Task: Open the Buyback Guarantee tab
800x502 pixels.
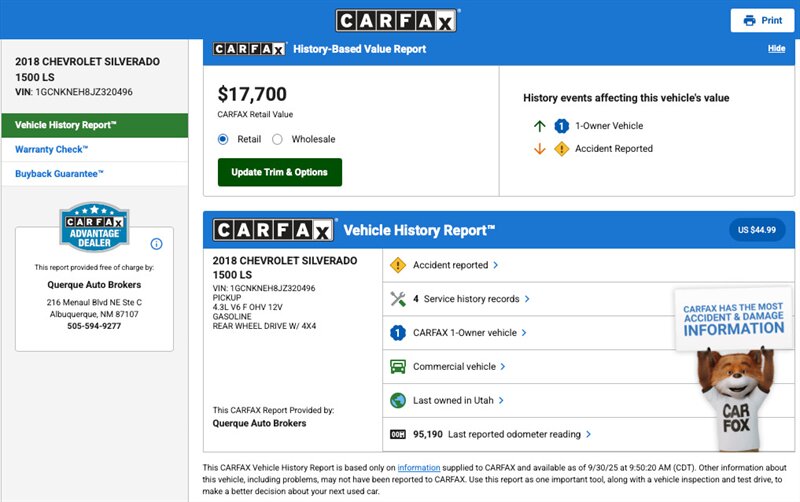Action: [x=59, y=174]
